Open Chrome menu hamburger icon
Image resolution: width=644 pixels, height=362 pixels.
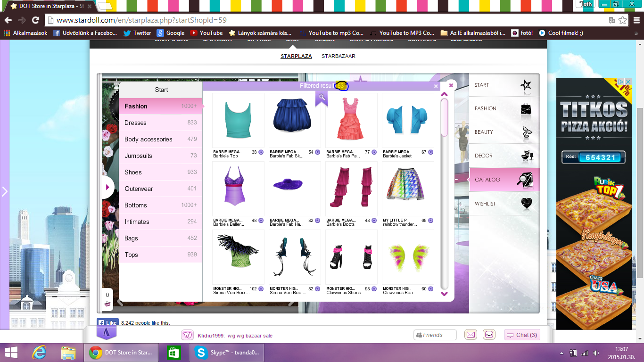[x=636, y=20]
